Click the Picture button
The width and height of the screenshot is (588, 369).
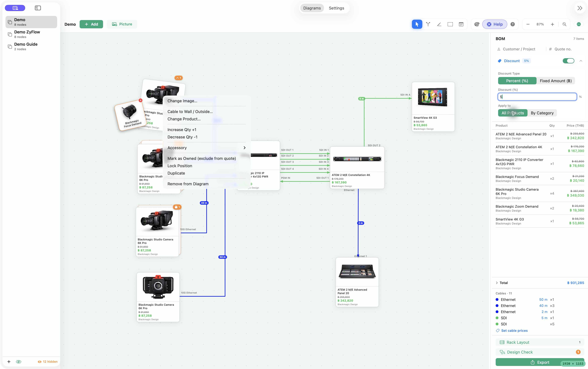122,24
